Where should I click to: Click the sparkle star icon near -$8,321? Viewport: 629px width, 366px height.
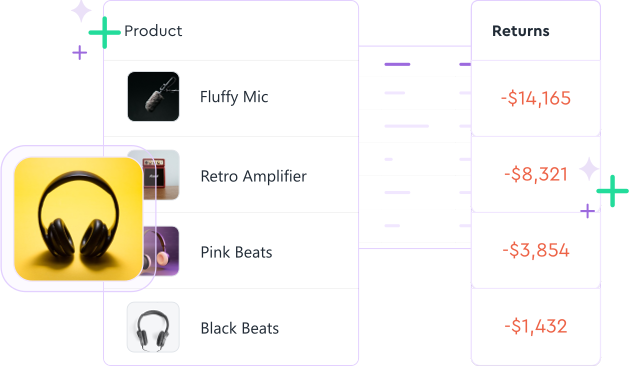[x=589, y=169]
